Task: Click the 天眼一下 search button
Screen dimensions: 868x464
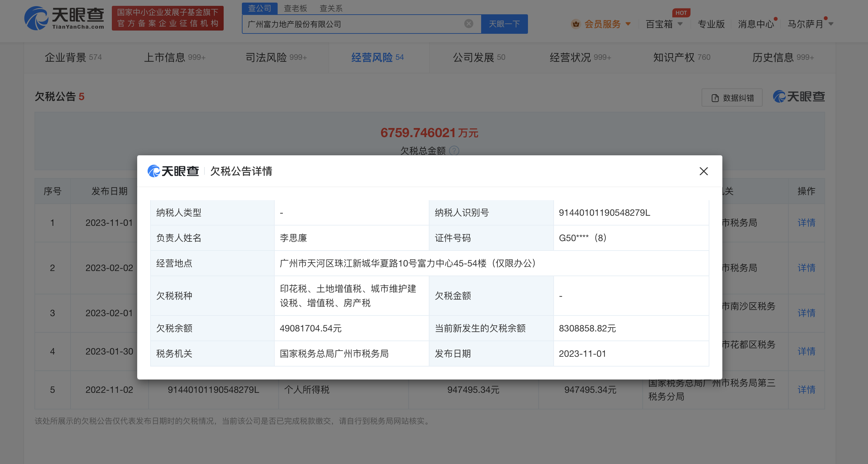Action: pyautogui.click(x=504, y=24)
